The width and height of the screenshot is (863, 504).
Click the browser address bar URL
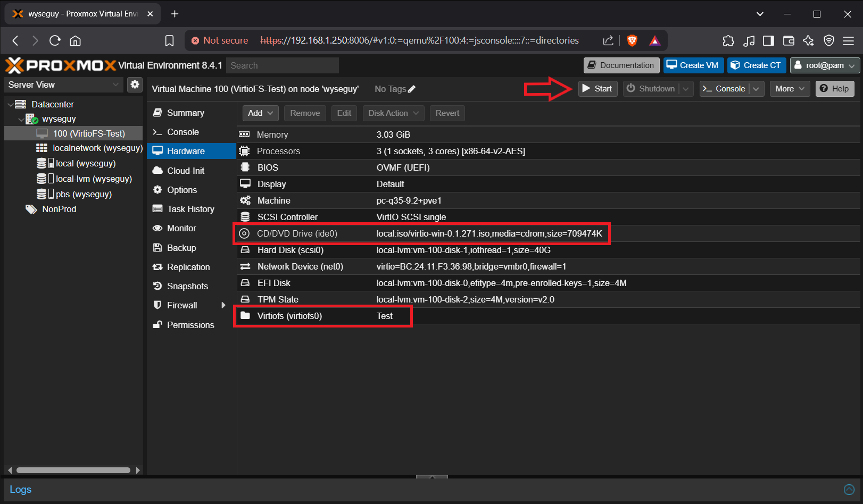(x=419, y=40)
